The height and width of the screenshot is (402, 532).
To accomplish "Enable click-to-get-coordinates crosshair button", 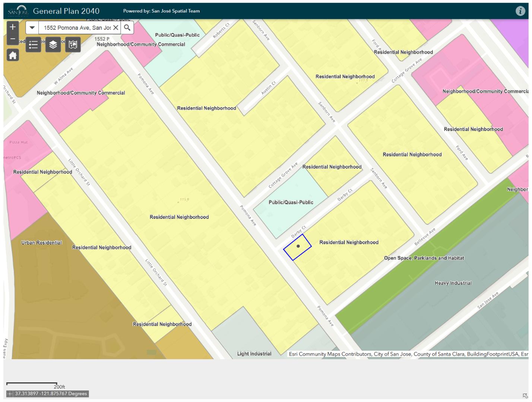I will 10,394.
